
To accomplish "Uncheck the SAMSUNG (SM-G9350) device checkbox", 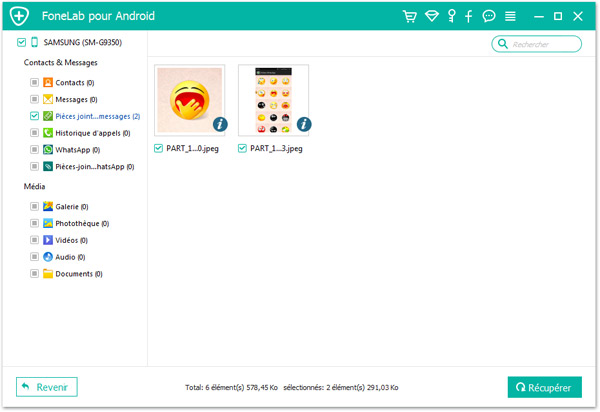I will 22,43.
